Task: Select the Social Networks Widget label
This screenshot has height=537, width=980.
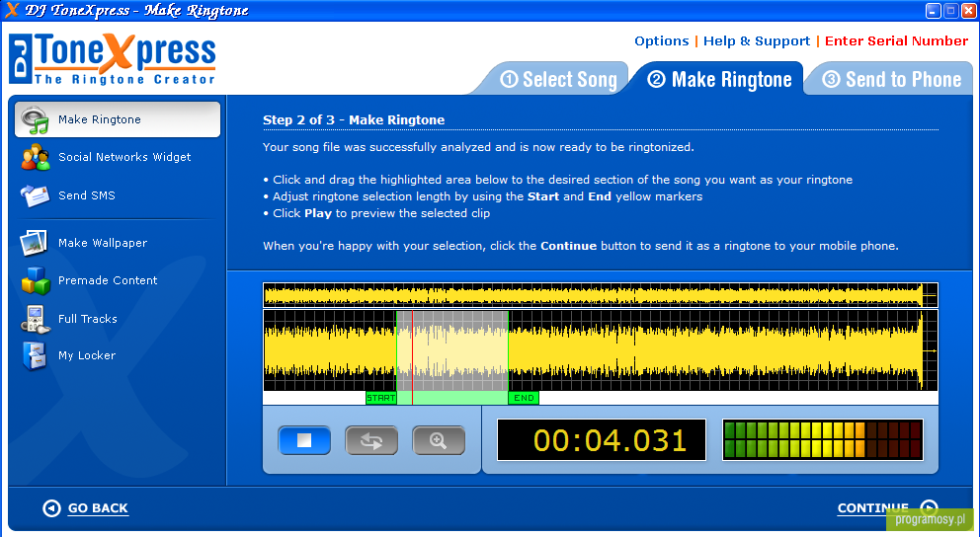Action: coord(124,157)
